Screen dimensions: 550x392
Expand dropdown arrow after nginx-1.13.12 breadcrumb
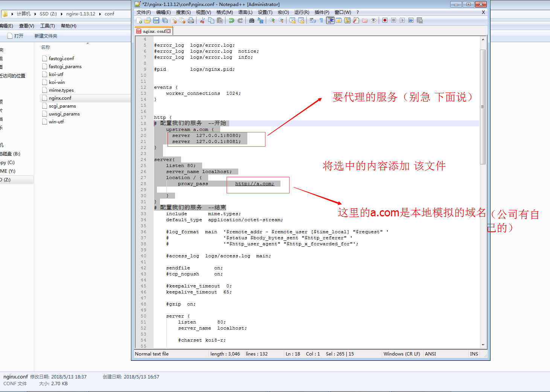100,14
